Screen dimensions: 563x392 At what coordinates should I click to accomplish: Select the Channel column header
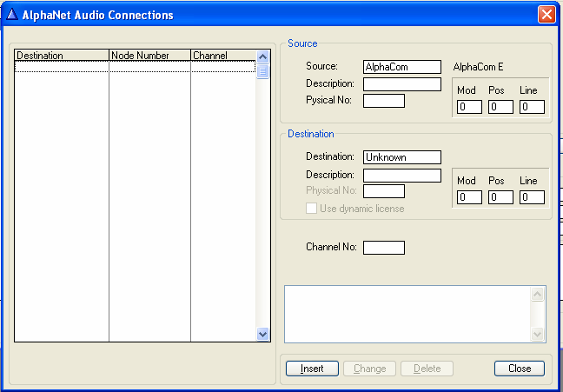[223, 56]
